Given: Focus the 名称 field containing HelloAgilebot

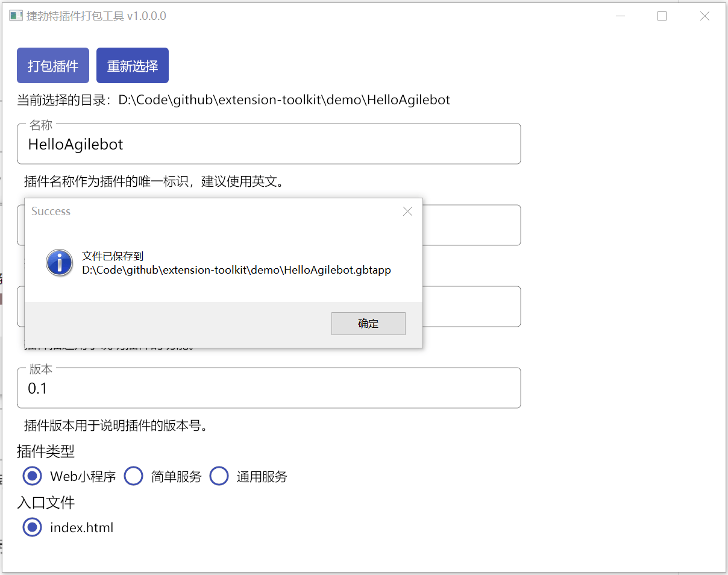Looking at the screenshot, I should (x=269, y=145).
